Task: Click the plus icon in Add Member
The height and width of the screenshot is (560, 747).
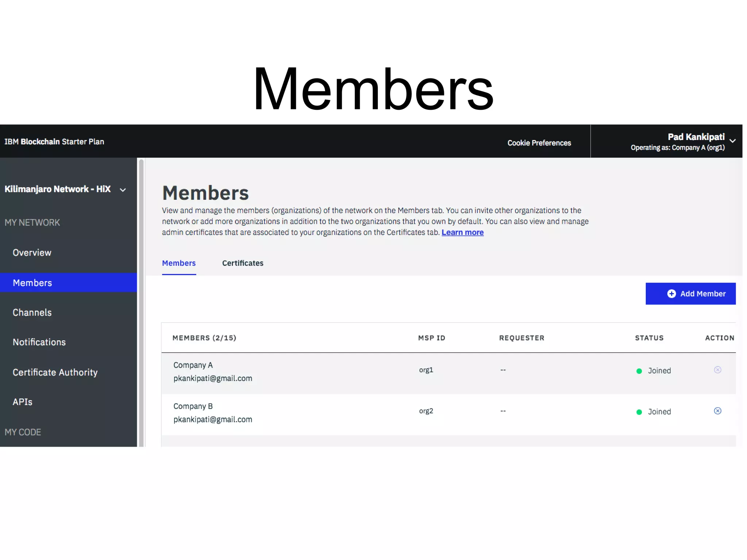Action: [671, 293]
